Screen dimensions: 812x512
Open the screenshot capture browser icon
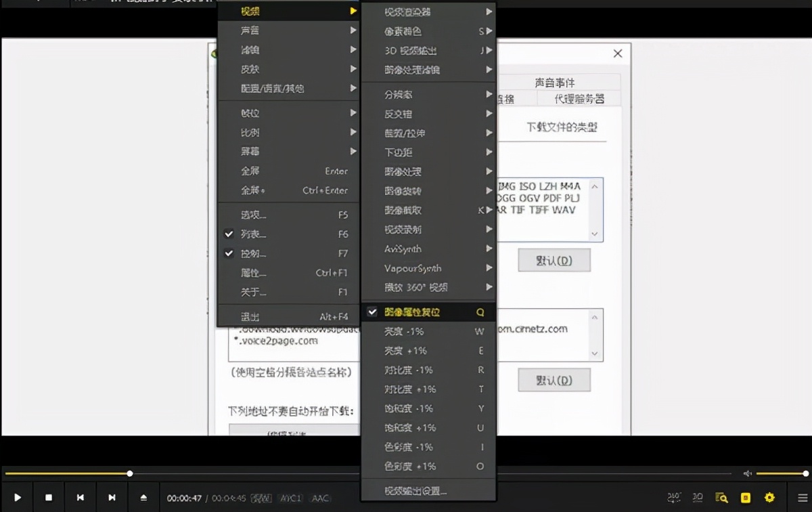click(722, 498)
